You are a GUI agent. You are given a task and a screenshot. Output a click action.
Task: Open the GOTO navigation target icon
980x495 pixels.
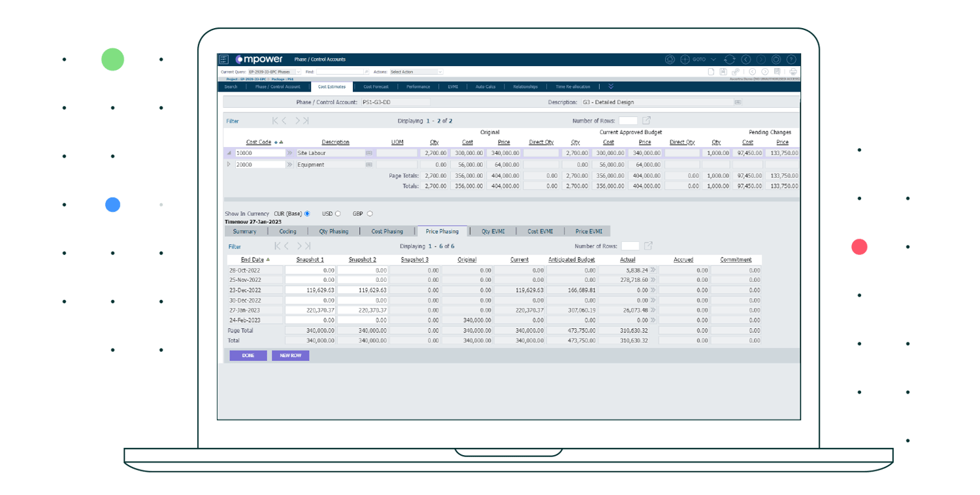685,59
